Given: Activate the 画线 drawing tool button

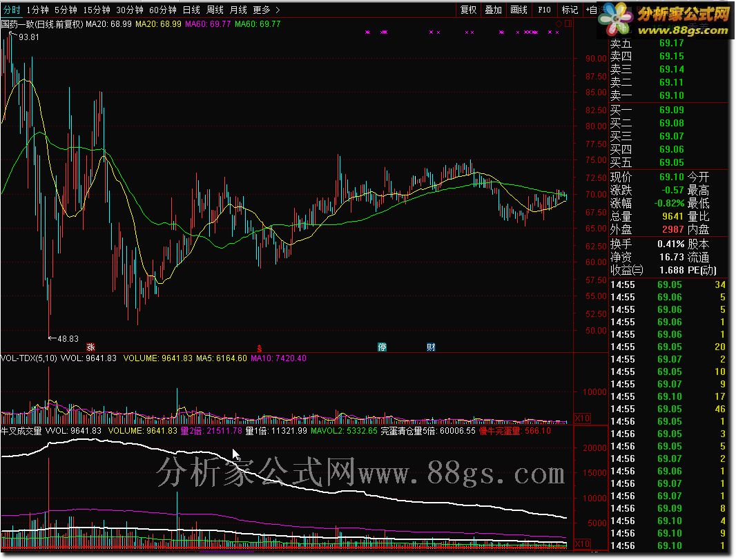Looking at the screenshot, I should pos(519,10).
